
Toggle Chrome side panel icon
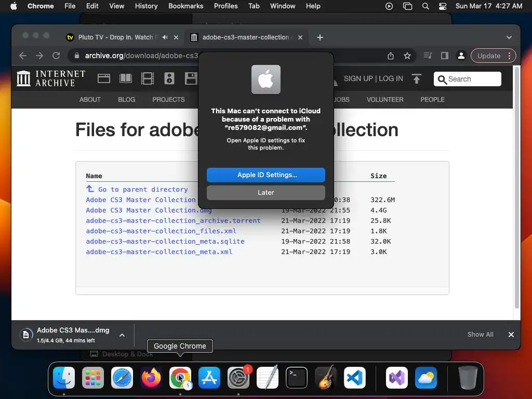pos(445,56)
